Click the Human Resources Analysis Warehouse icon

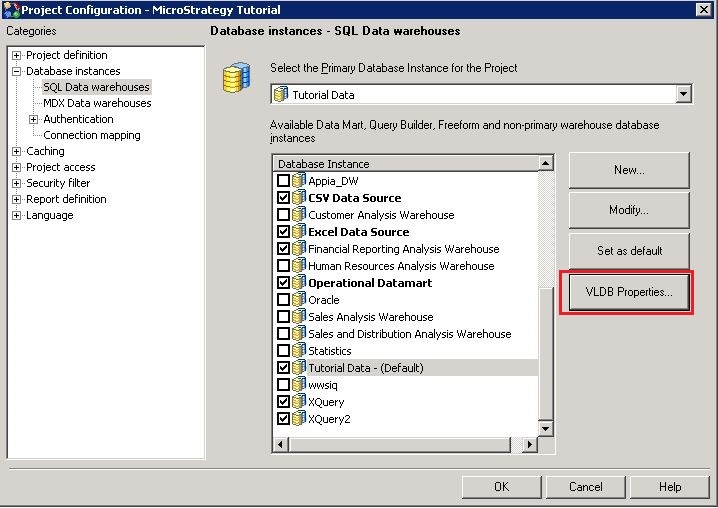(299, 265)
